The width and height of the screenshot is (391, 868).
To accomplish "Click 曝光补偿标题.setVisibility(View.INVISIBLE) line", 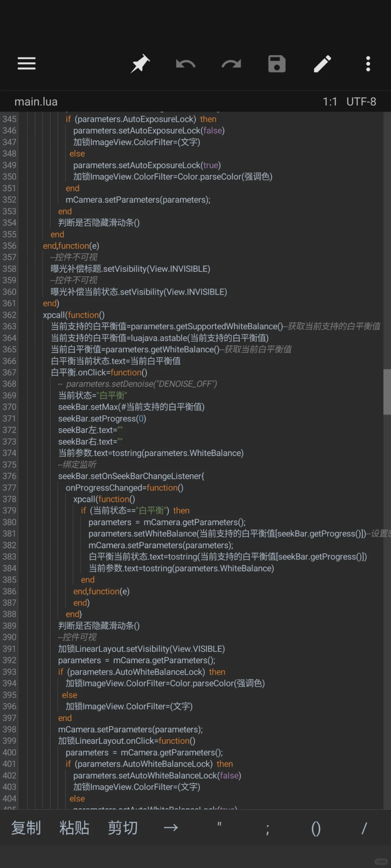I will click(130, 269).
